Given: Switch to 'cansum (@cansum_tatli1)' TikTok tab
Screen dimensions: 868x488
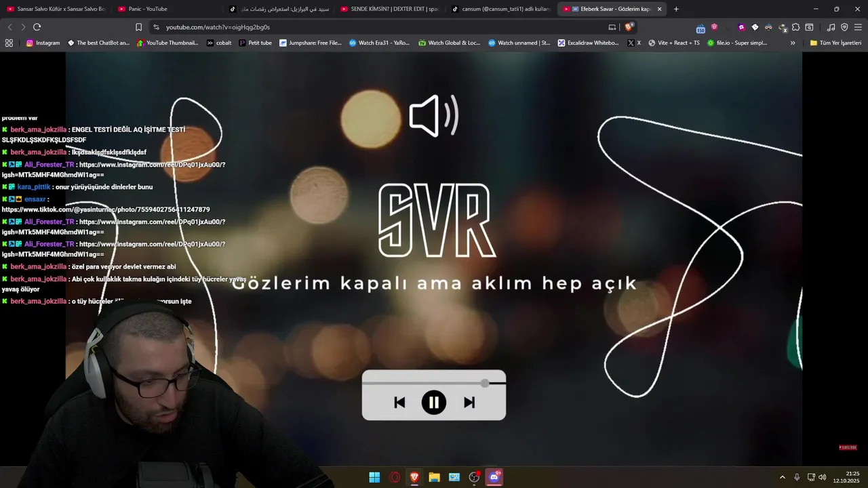Looking at the screenshot, I should (x=500, y=9).
